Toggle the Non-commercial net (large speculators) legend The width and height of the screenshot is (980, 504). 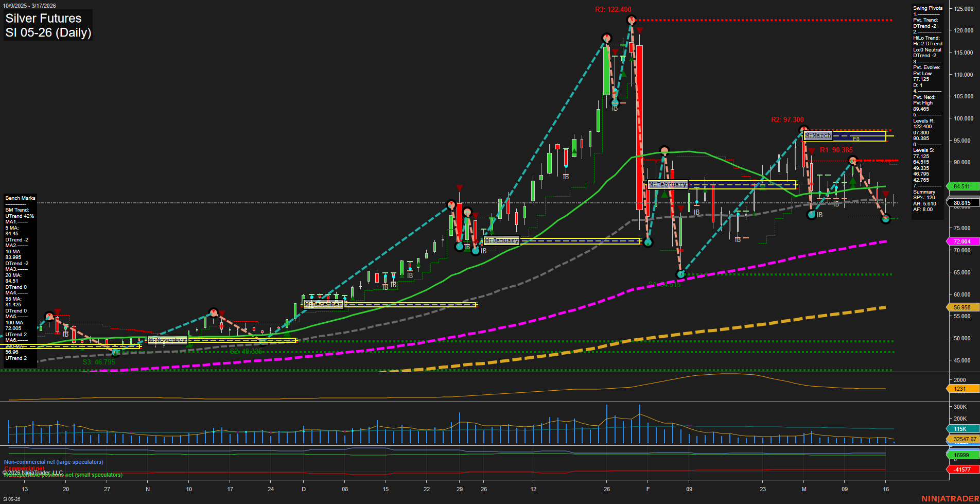click(x=53, y=462)
